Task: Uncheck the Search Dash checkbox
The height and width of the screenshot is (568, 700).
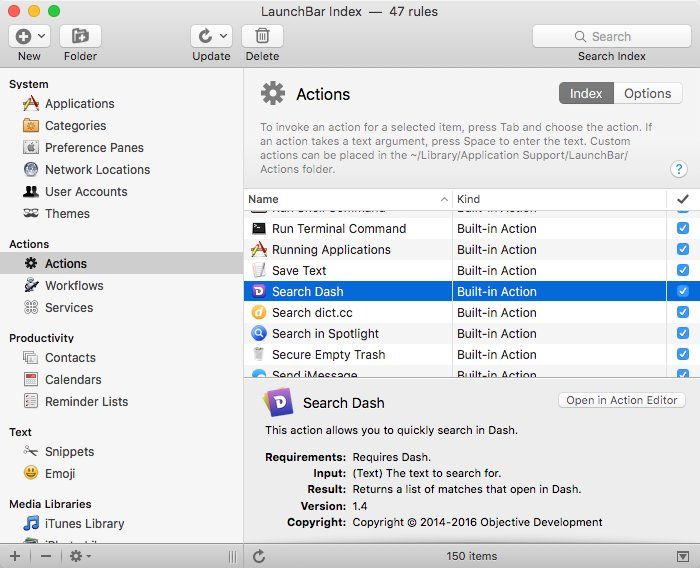Action: [x=683, y=292]
